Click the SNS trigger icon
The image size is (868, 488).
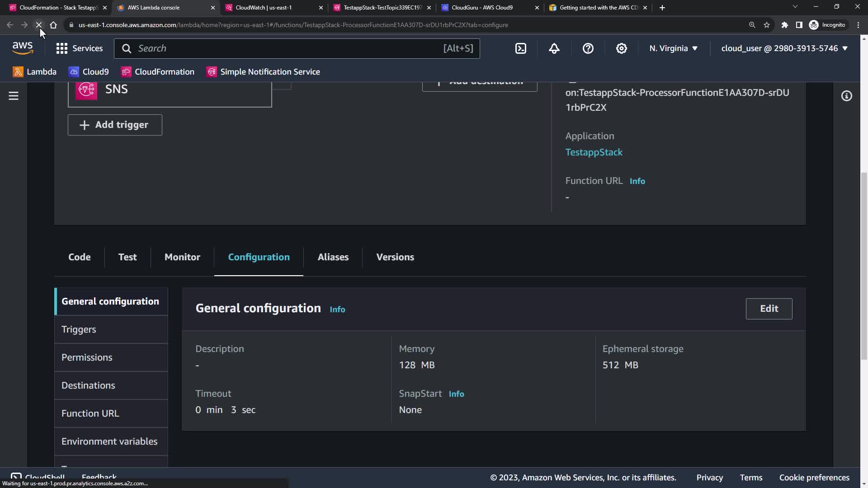86,89
